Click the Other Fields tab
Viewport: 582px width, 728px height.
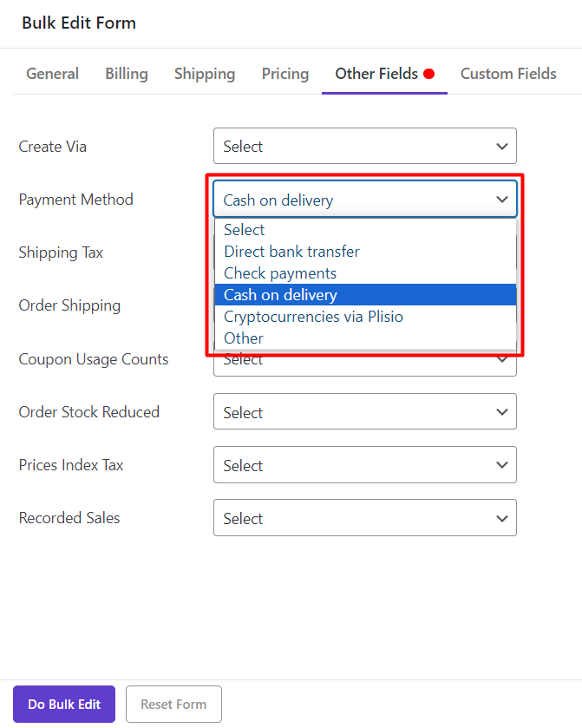[x=377, y=74]
